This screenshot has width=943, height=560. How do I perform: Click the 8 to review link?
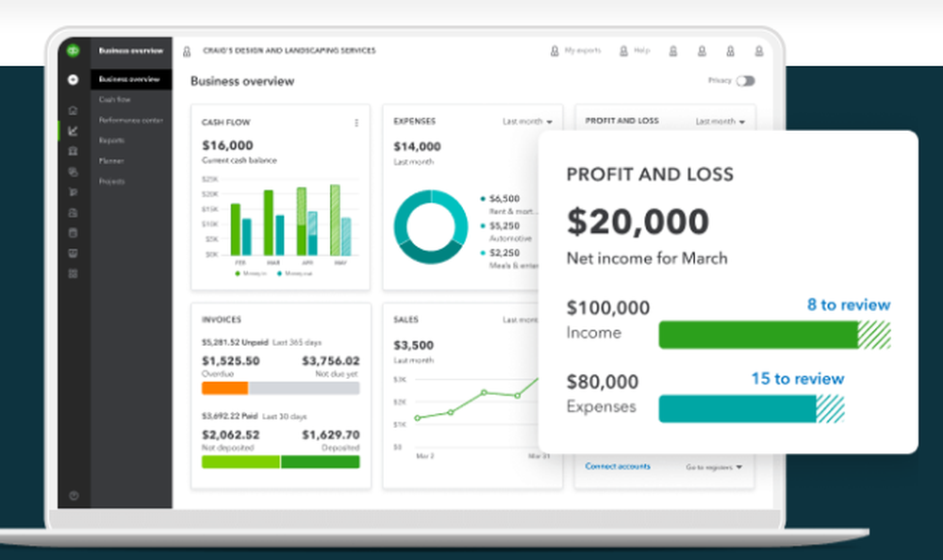point(849,305)
